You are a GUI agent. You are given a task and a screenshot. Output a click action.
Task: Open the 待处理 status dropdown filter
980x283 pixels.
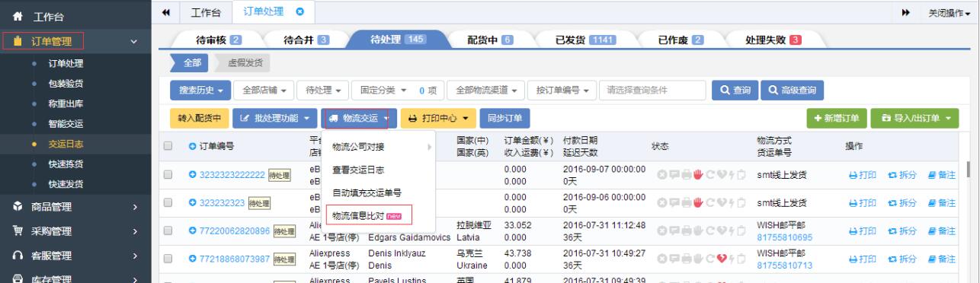point(323,91)
